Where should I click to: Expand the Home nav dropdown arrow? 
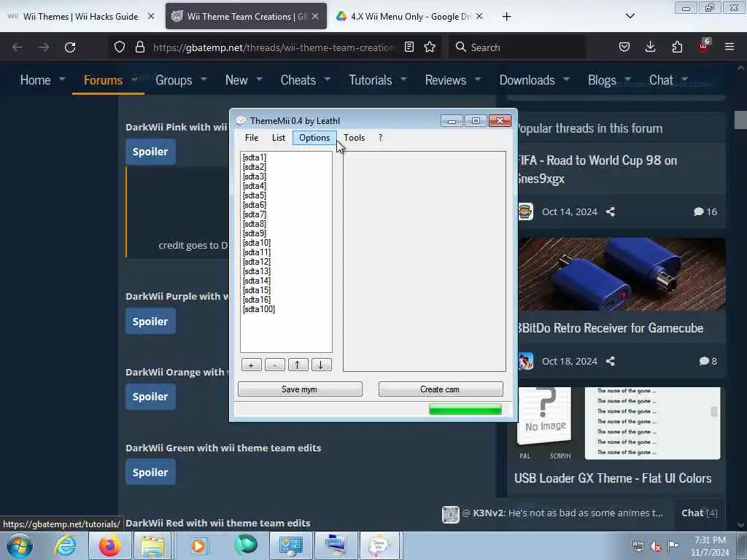(x=62, y=79)
